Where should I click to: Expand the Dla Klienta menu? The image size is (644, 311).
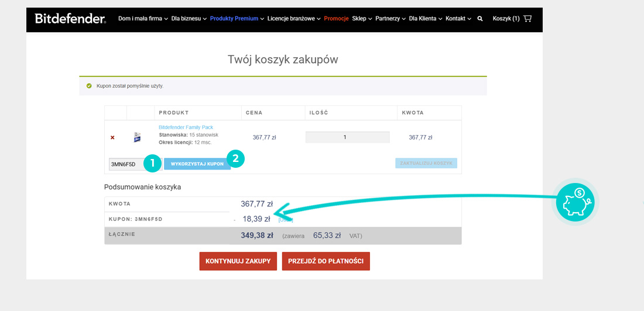(x=426, y=19)
